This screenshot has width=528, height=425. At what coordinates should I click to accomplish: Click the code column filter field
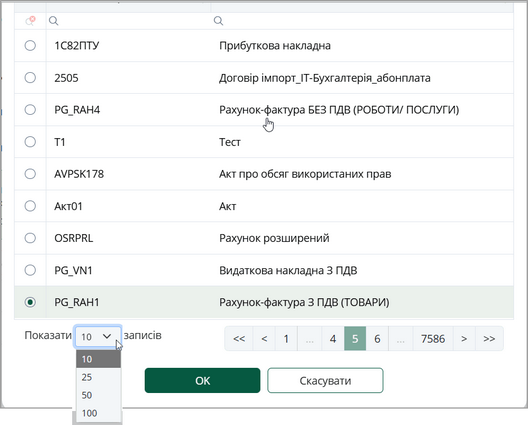128,21
